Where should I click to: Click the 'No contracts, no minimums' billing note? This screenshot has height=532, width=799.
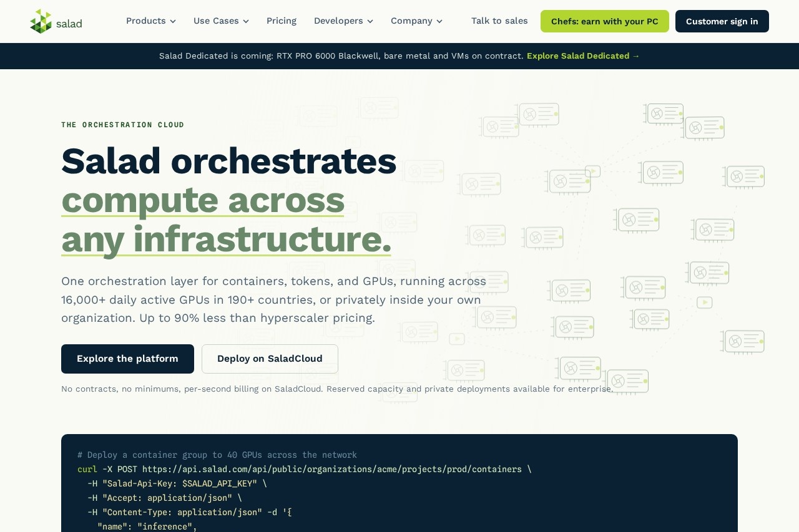[338, 389]
